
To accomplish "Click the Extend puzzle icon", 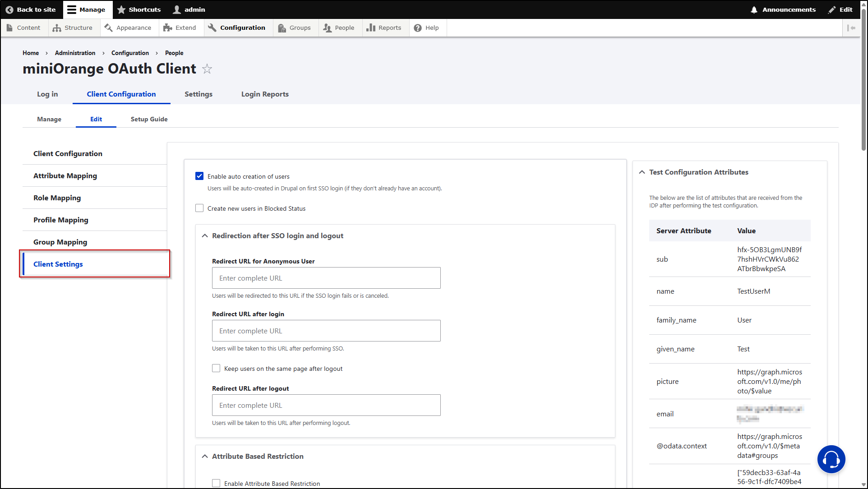I will coord(168,28).
